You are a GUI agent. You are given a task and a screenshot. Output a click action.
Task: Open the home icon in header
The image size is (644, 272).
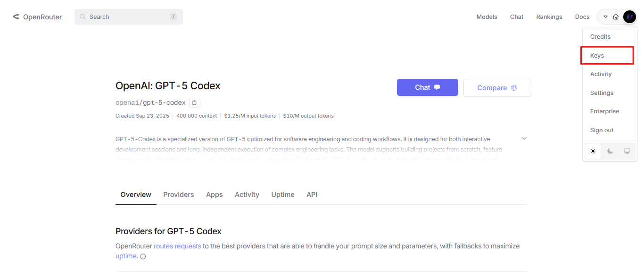pyautogui.click(x=616, y=17)
